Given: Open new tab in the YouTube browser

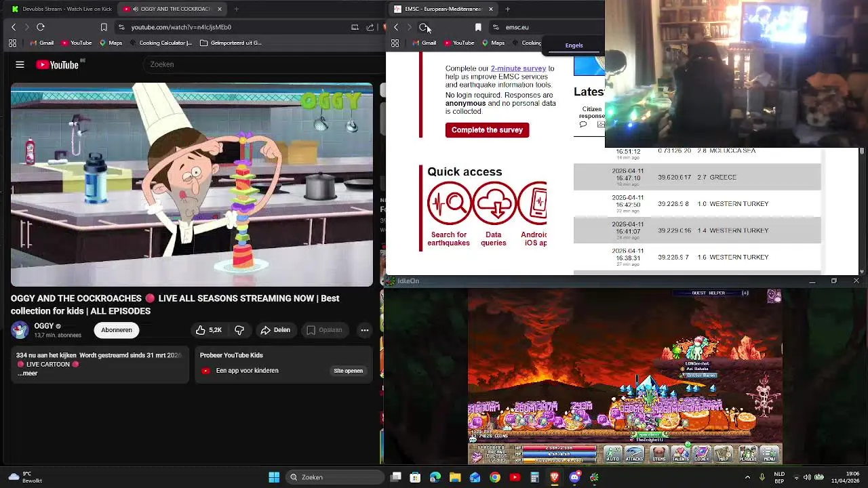Looking at the screenshot, I should pos(236,9).
